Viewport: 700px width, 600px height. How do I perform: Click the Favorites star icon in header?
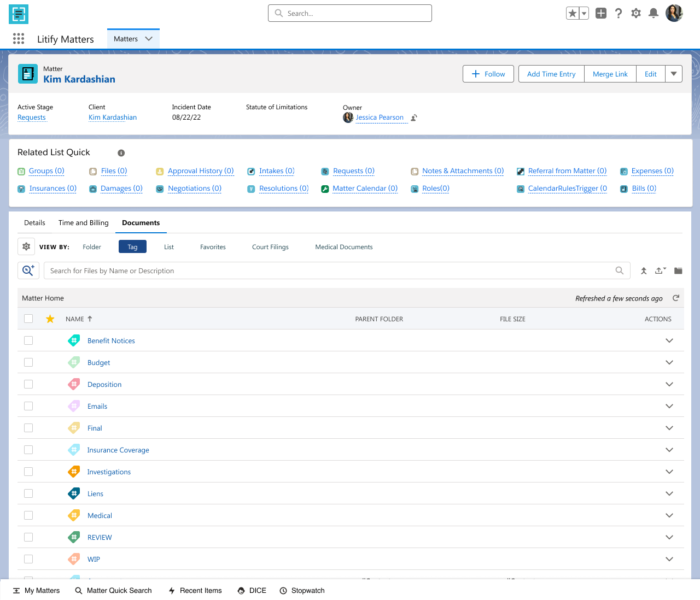573,13
